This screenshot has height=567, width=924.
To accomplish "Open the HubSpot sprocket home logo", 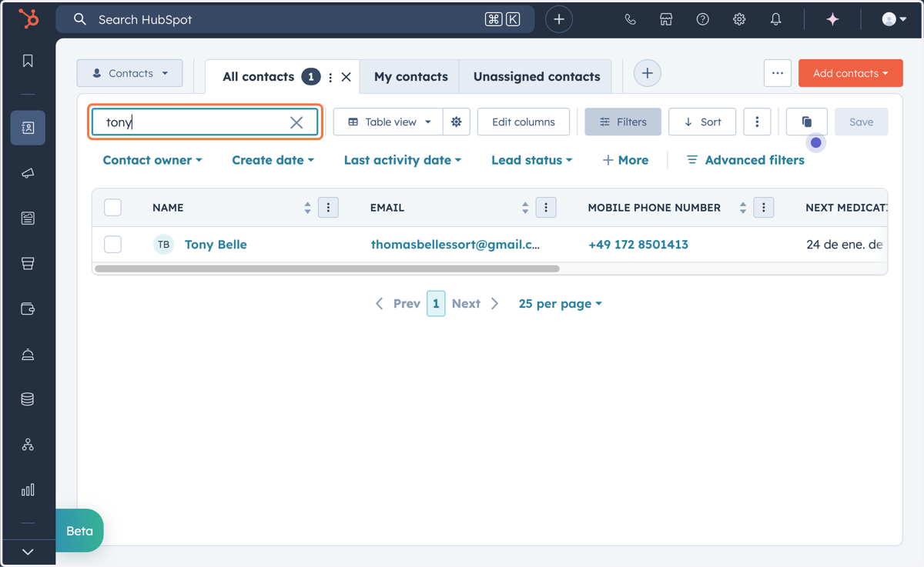I will 28,18.
